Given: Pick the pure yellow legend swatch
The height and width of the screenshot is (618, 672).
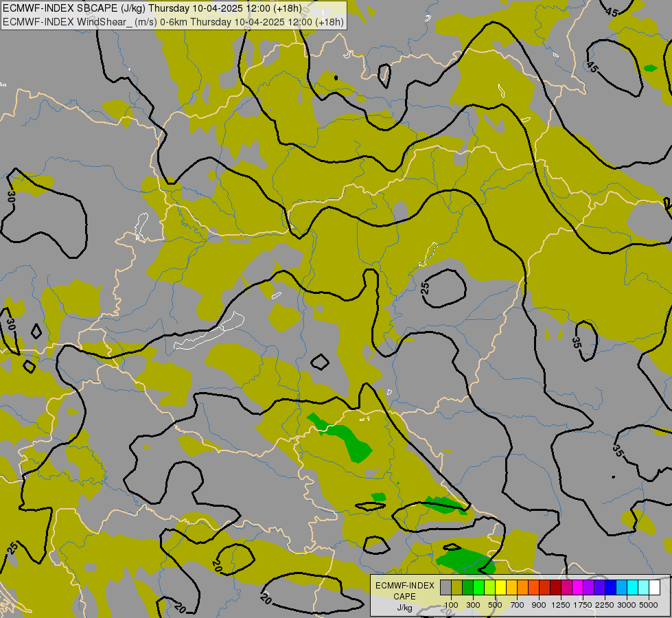Looking at the screenshot, I should click(500, 587).
